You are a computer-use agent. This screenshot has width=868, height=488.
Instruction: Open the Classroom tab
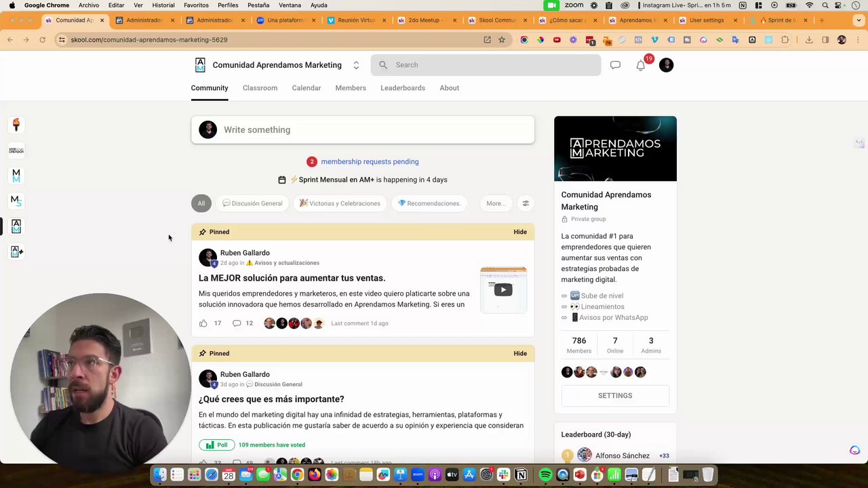pos(260,88)
